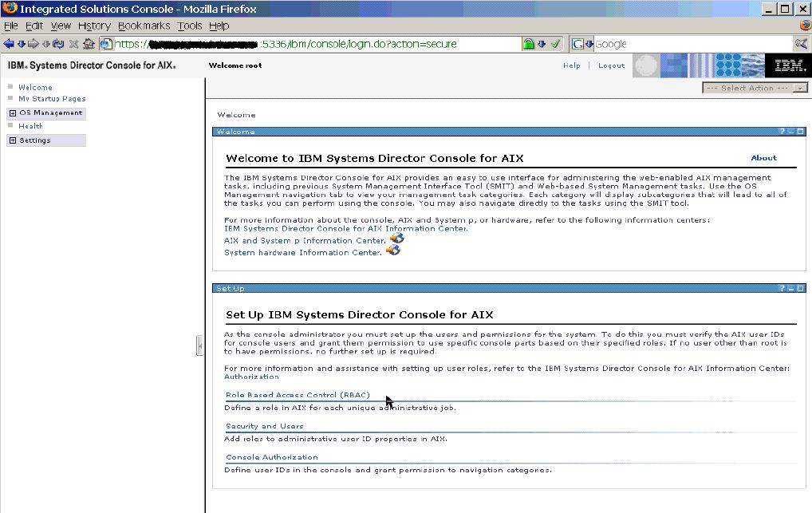This screenshot has height=513, width=812.
Task: Select Welcome in the navigation tree
Action: pyautogui.click(x=35, y=88)
